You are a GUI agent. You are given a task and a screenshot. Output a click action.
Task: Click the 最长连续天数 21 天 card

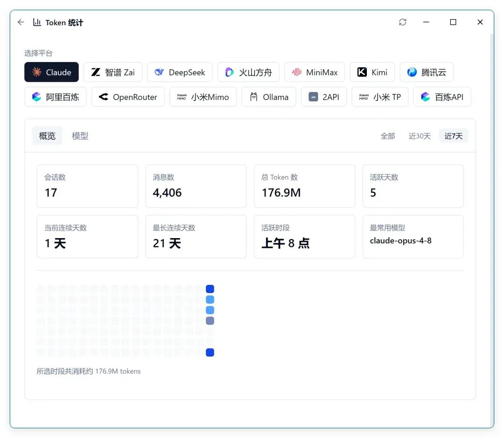[196, 237]
